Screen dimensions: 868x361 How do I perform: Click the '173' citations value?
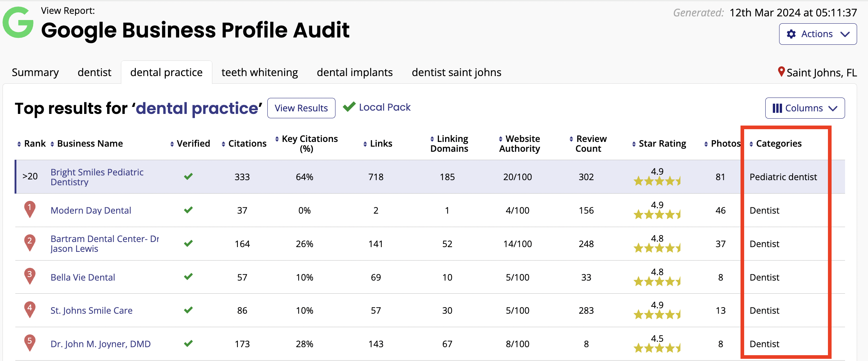coord(242,344)
